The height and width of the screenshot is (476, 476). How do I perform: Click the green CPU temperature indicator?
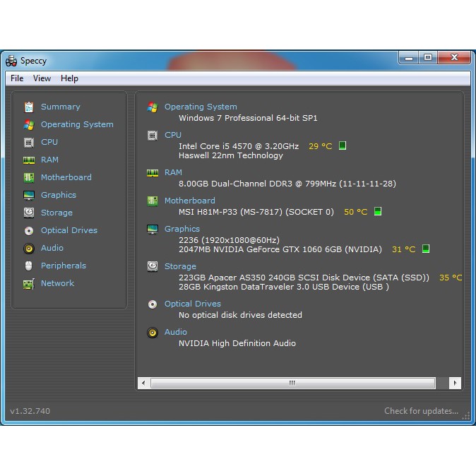[343, 146]
